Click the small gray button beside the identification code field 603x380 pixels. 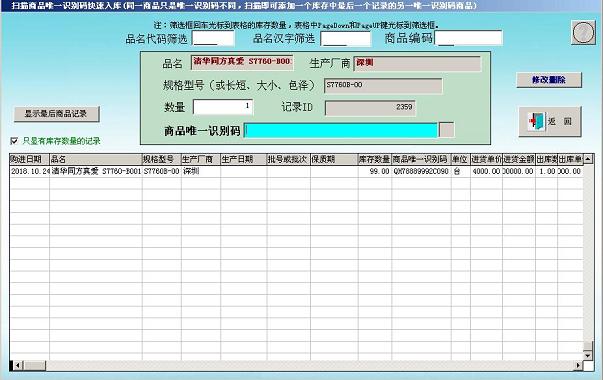click(x=446, y=130)
